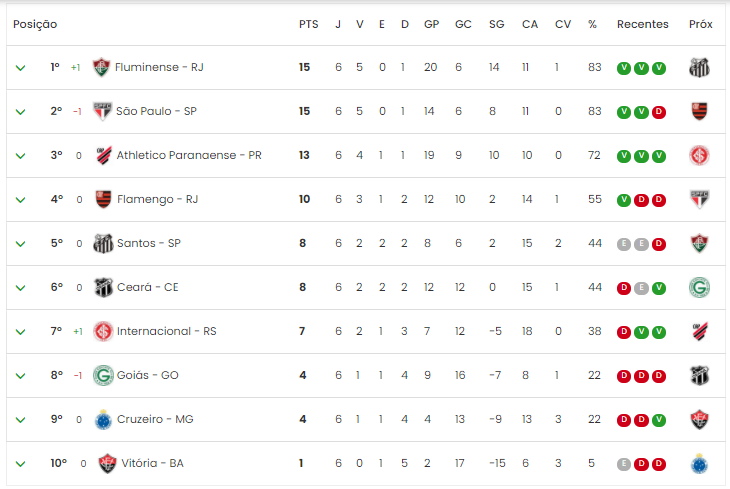
Task: Click Internacional crest in seventh place row
Action: point(103,331)
